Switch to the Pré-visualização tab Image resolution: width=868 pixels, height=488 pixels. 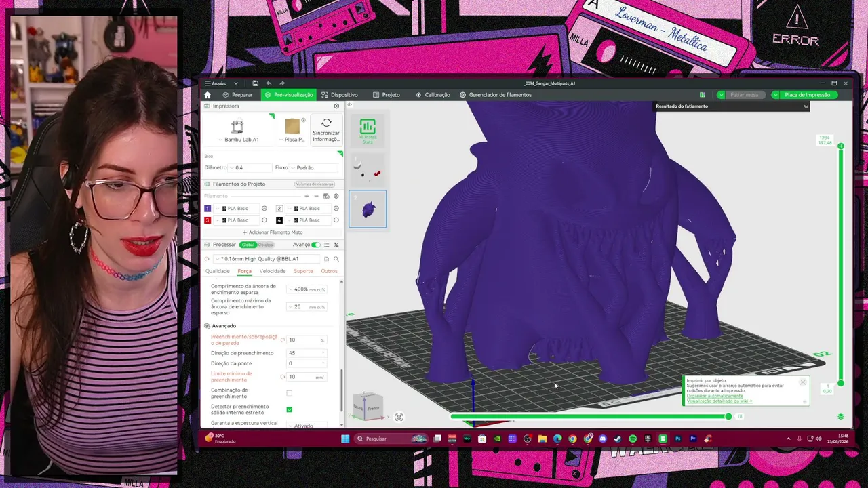click(289, 95)
